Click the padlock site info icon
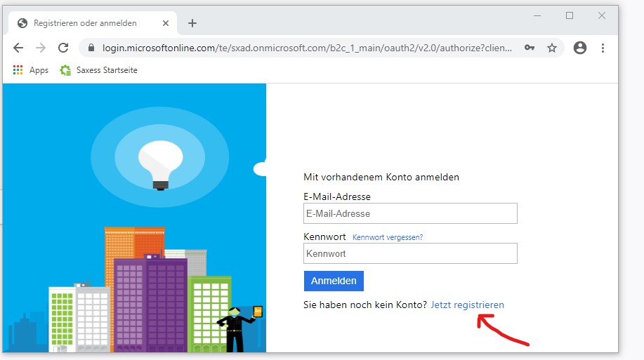This screenshot has height=360, width=644. [x=91, y=48]
